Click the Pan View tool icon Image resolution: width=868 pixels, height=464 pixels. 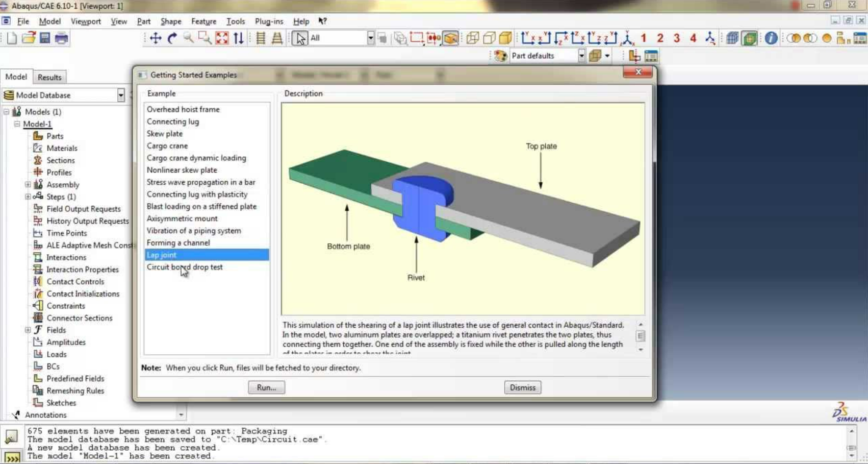156,38
